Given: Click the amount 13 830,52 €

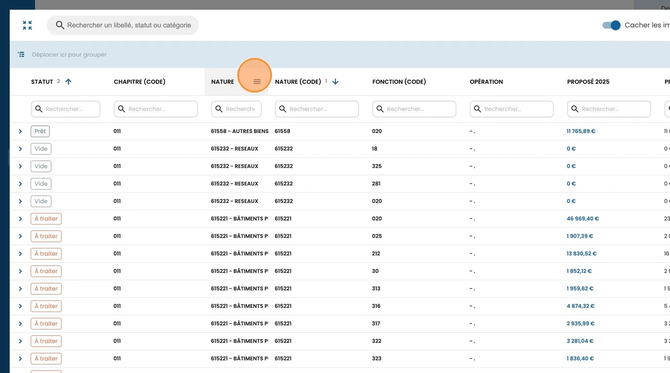Looking at the screenshot, I should (582, 254).
